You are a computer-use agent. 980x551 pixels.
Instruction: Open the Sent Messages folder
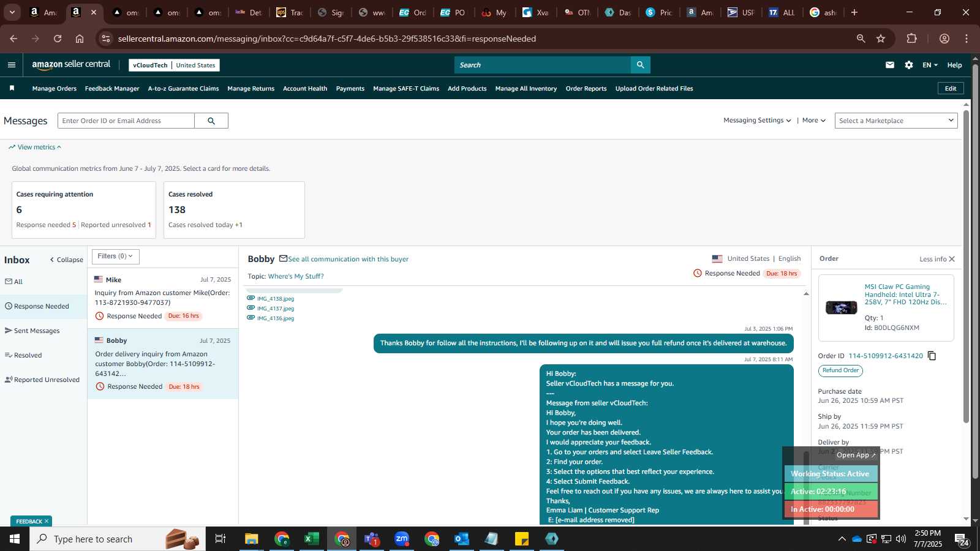coord(32,331)
